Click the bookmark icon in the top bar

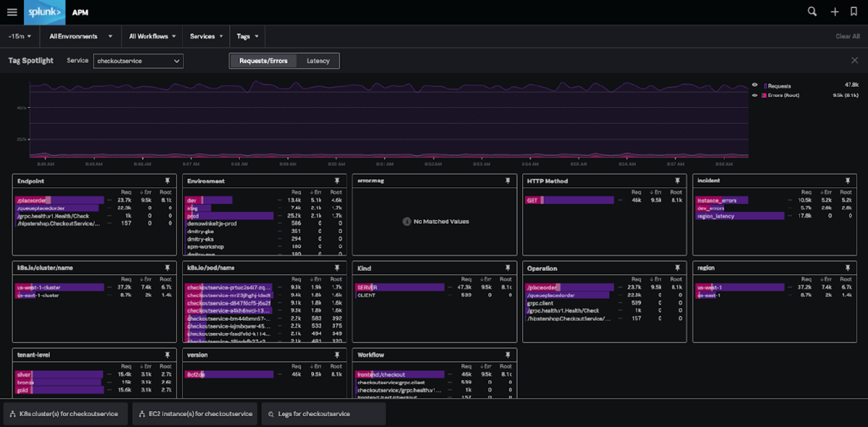pyautogui.click(x=855, y=12)
